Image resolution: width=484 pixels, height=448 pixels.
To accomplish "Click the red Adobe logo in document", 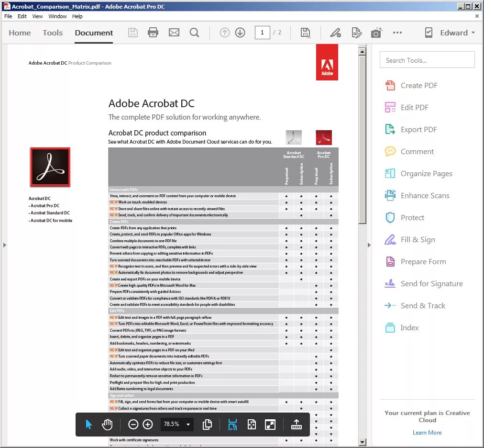I will (327, 62).
